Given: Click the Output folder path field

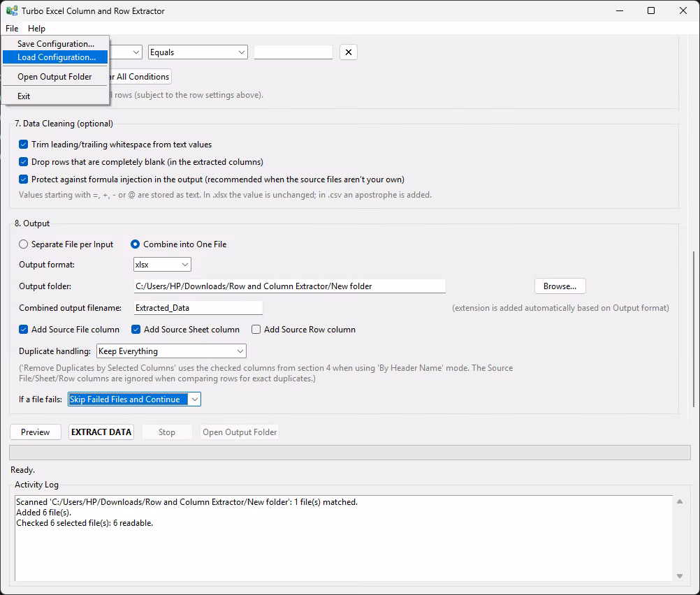Looking at the screenshot, I should pyautogui.click(x=289, y=286).
